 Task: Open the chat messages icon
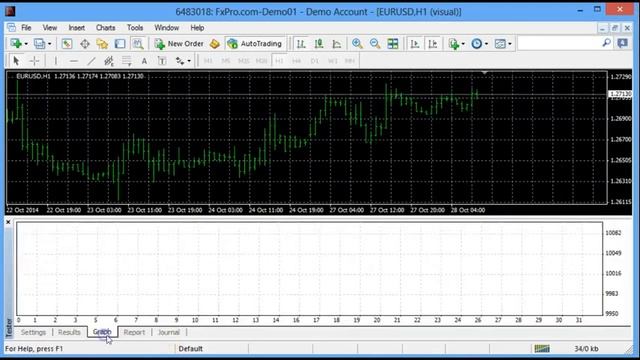(x=622, y=43)
